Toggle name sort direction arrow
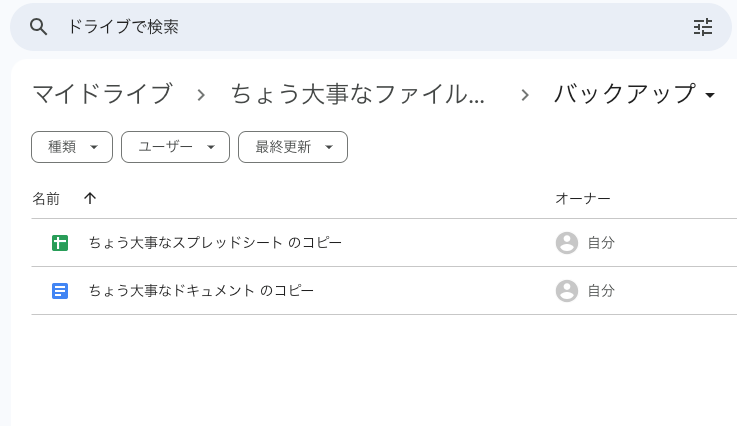 point(90,199)
